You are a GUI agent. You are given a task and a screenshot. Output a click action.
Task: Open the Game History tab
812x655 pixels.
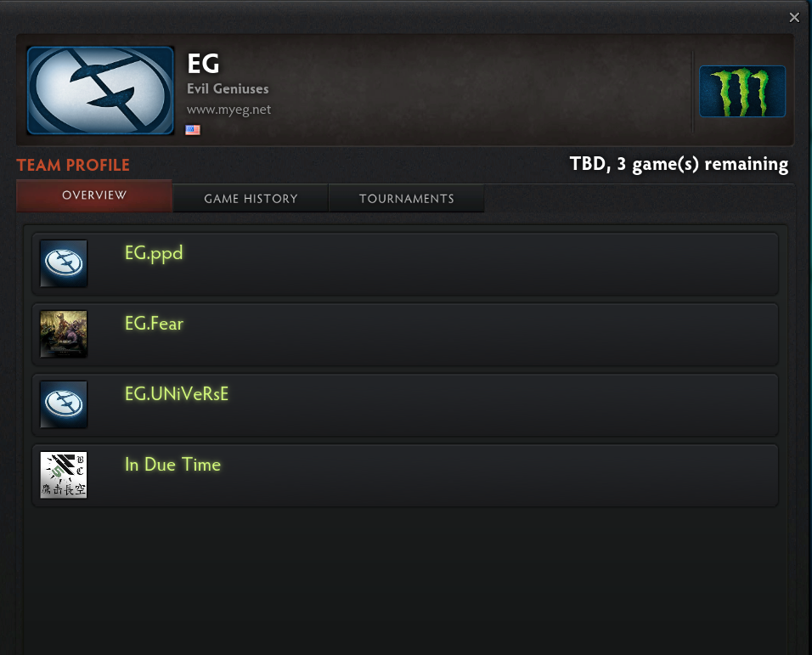click(x=251, y=198)
